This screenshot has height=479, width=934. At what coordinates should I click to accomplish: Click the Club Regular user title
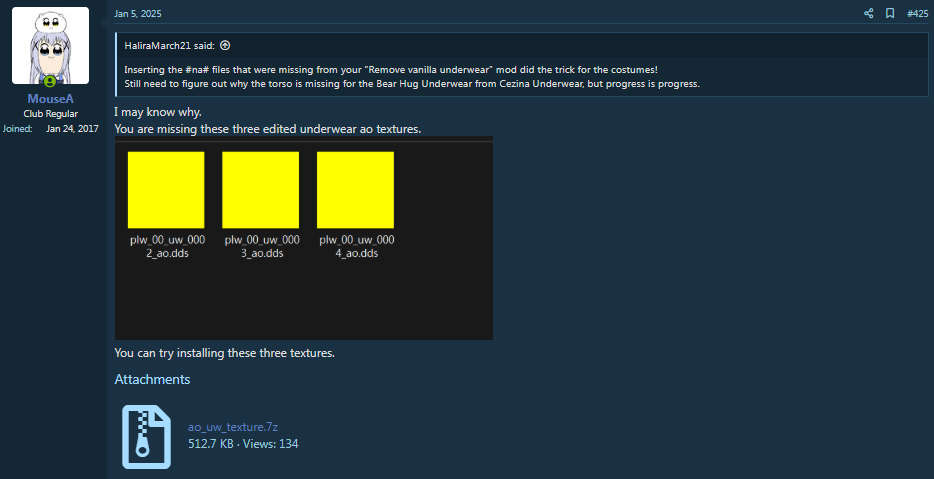(50, 114)
